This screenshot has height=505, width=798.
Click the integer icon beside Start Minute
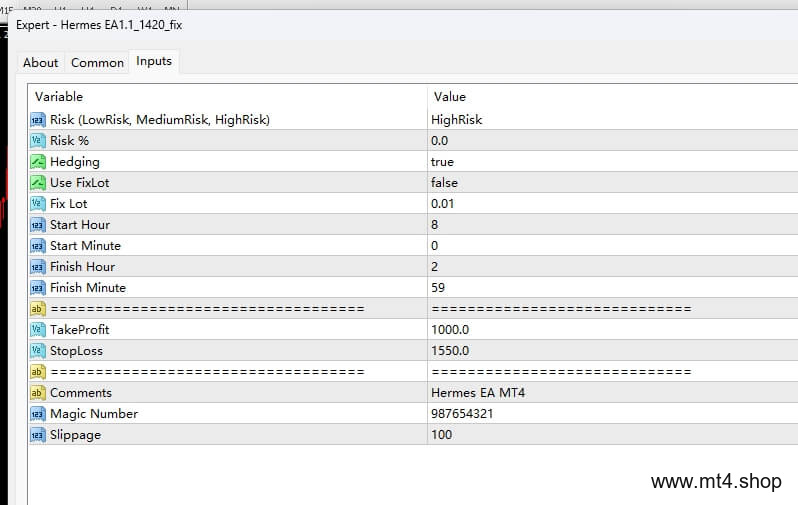coord(38,246)
